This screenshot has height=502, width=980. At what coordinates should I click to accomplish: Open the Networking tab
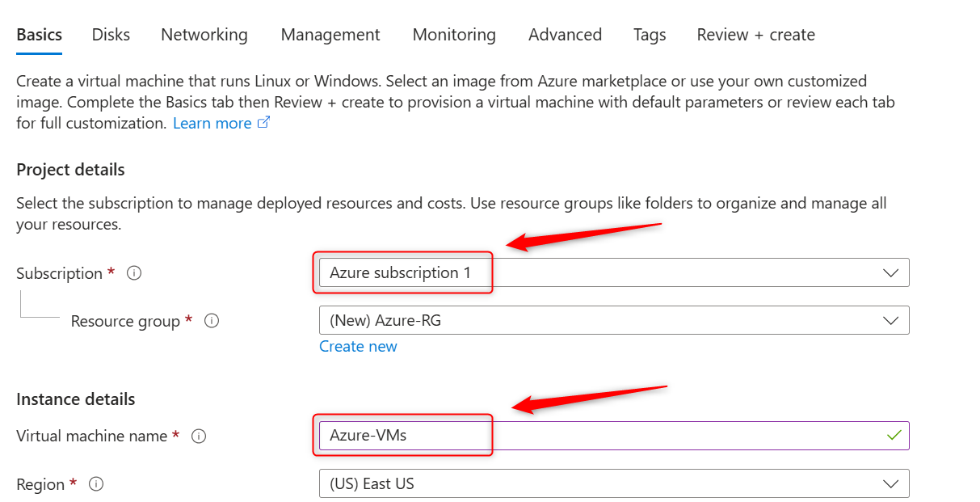pyautogui.click(x=204, y=35)
